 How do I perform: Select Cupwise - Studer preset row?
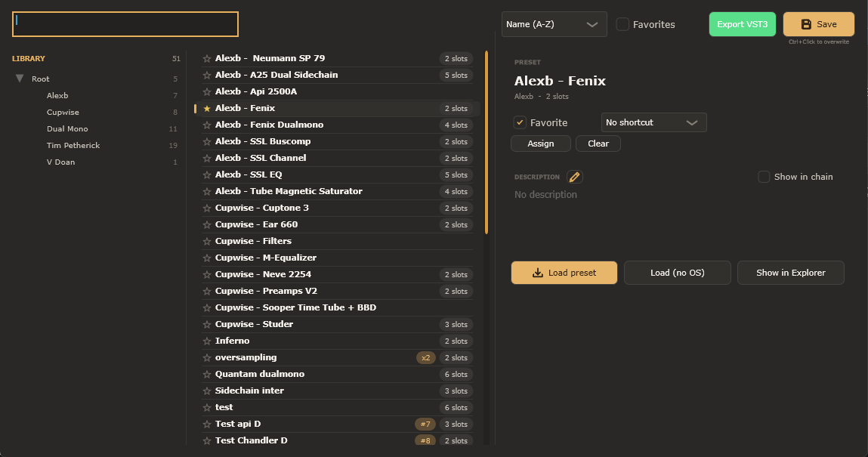337,324
